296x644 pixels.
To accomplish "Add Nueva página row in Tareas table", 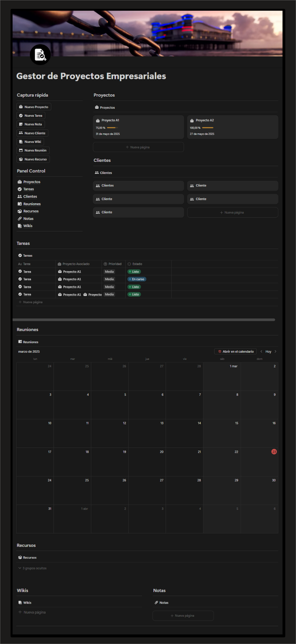I will coord(31,302).
